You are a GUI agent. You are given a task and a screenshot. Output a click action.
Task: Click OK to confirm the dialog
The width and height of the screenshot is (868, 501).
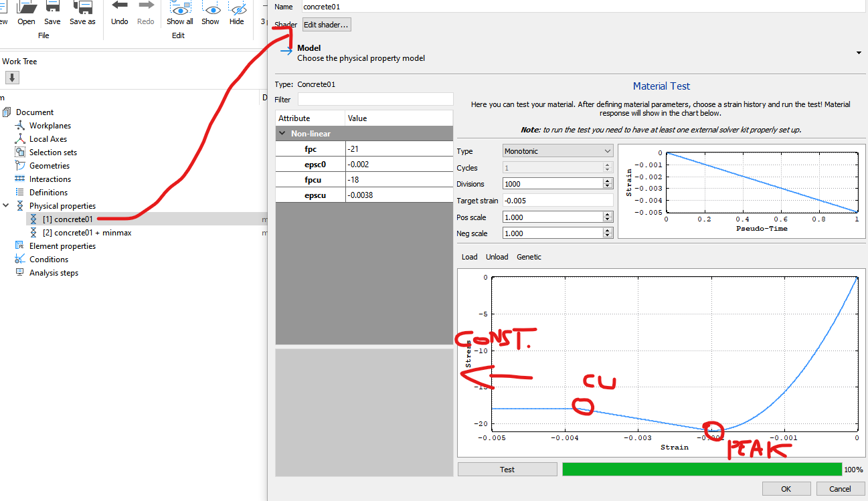tap(786, 489)
